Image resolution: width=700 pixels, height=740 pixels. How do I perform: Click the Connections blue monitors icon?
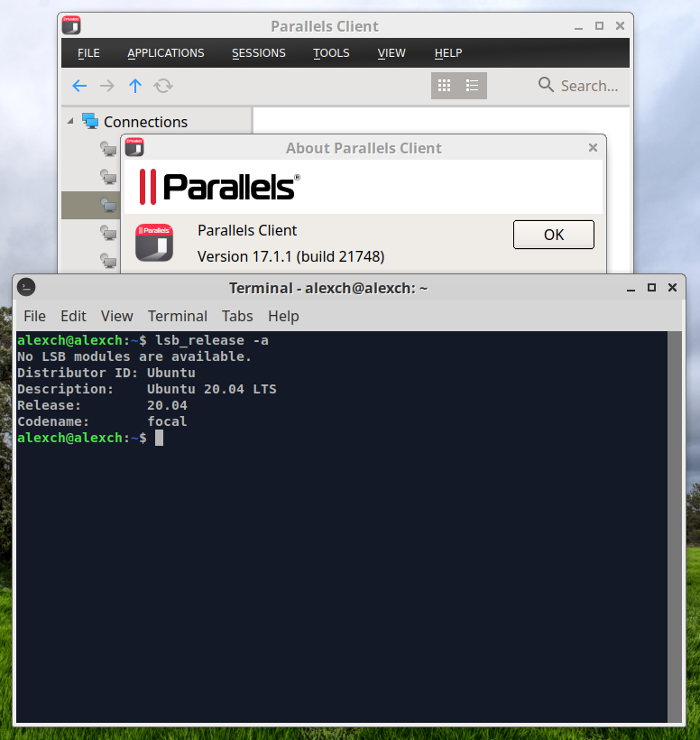click(90, 121)
